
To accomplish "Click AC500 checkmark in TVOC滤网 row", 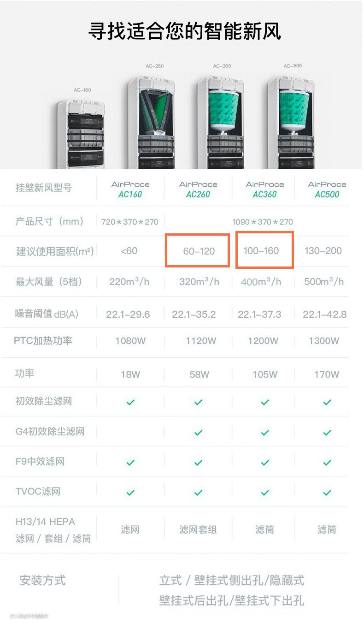I will point(327,493).
